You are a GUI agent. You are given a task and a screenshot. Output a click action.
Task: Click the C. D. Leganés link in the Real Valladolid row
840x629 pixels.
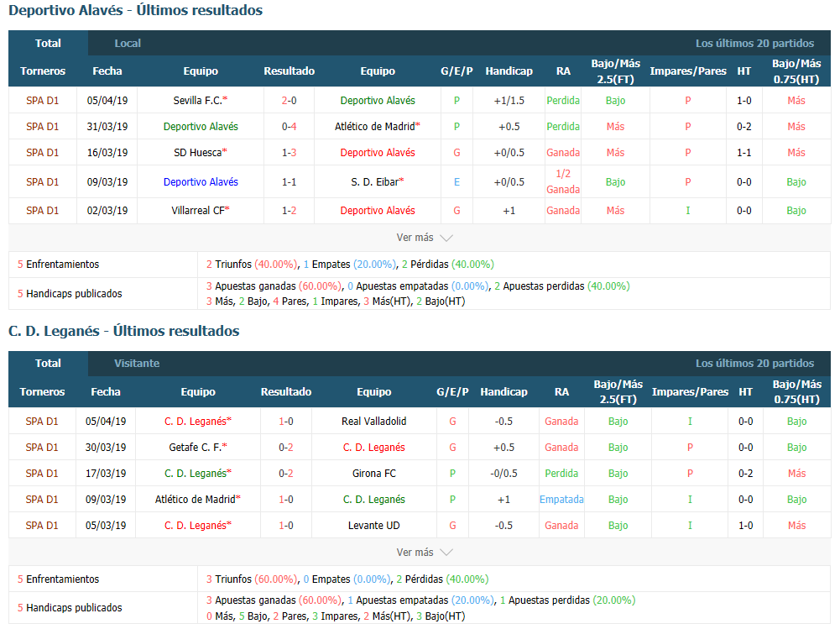(x=198, y=421)
